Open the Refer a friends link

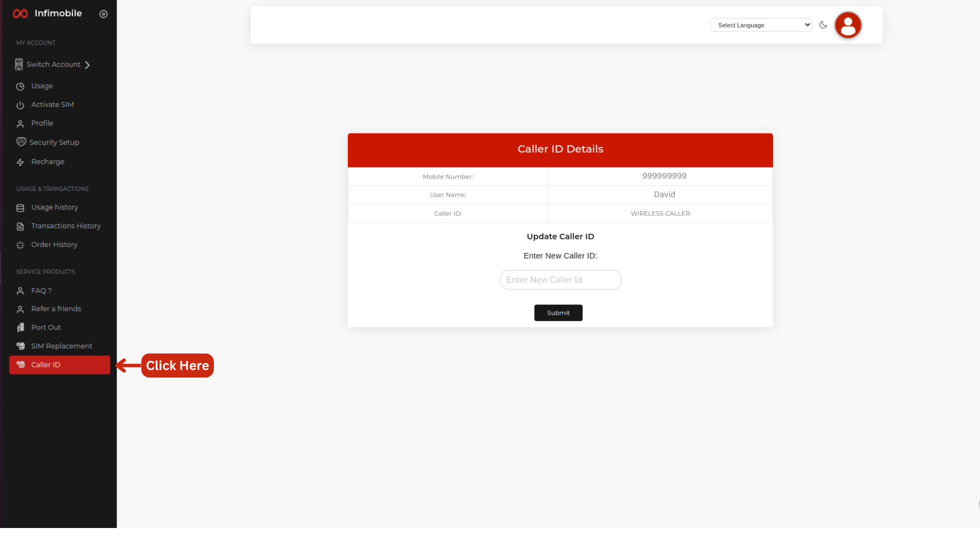56,309
